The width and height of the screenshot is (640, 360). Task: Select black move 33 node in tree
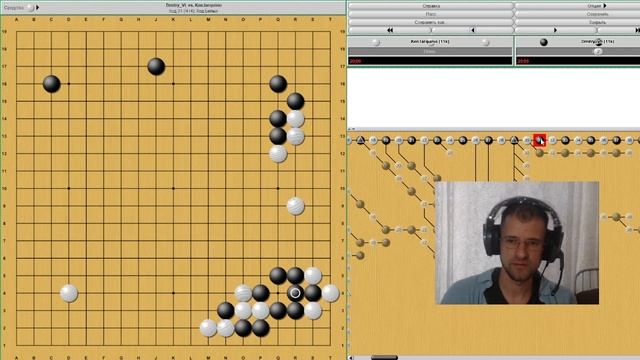coord(565,140)
